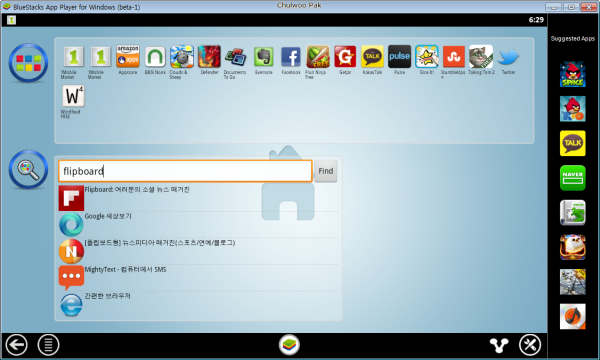The width and height of the screenshot is (600, 360).
Task: Select the Google 세상보기 search result
Action: [x=198, y=225]
